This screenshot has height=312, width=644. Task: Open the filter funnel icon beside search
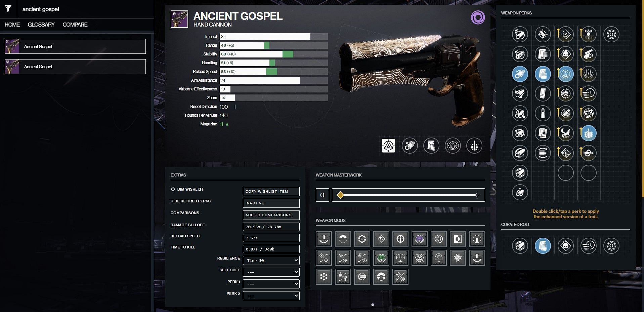click(x=8, y=9)
